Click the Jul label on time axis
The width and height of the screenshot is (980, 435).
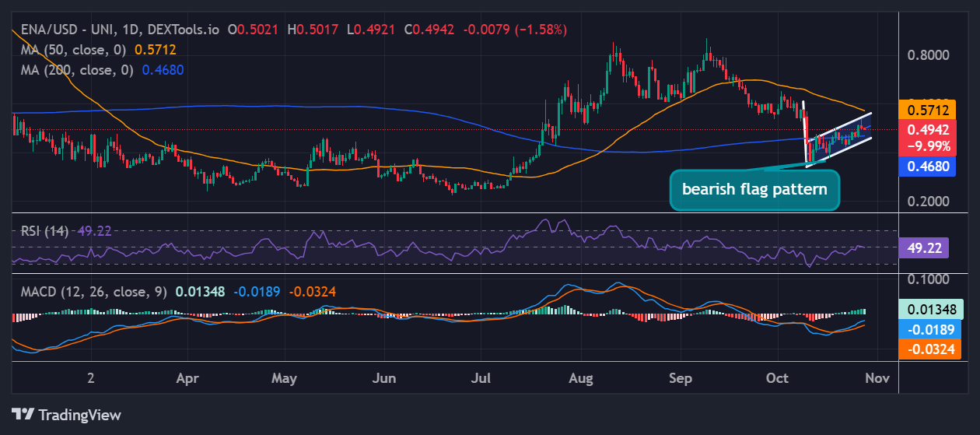point(482,378)
